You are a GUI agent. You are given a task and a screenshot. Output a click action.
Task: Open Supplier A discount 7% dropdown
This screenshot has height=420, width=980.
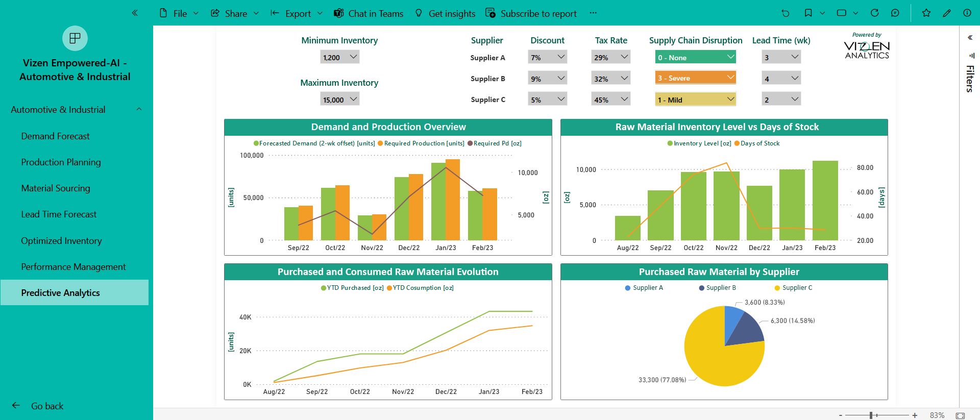coord(548,57)
